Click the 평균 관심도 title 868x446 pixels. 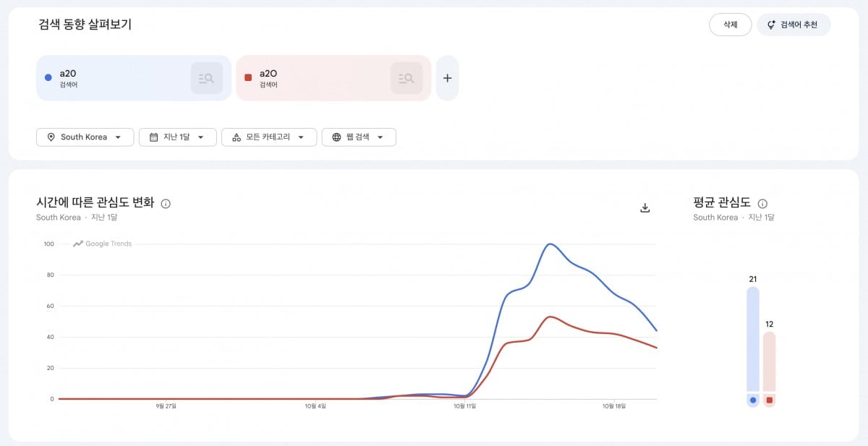(x=722, y=202)
